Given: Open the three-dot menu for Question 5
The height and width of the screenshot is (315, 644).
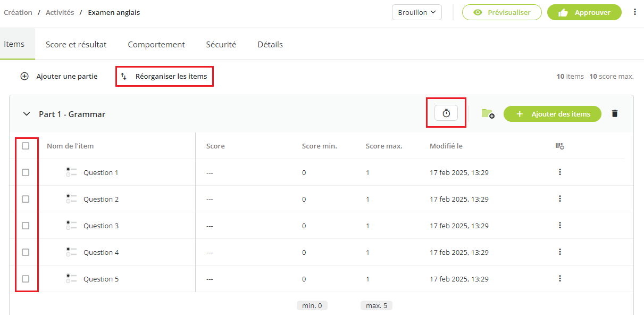Looking at the screenshot, I should pos(559,278).
